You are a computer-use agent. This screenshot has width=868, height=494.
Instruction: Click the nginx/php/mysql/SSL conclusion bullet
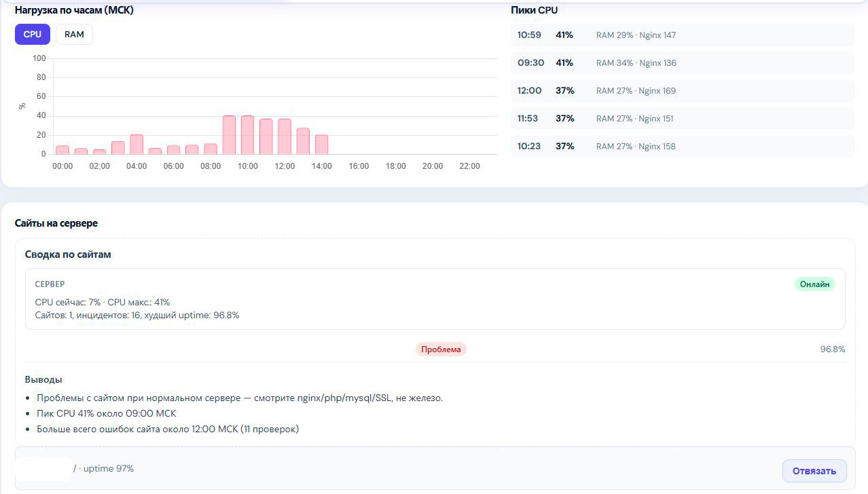(240, 398)
